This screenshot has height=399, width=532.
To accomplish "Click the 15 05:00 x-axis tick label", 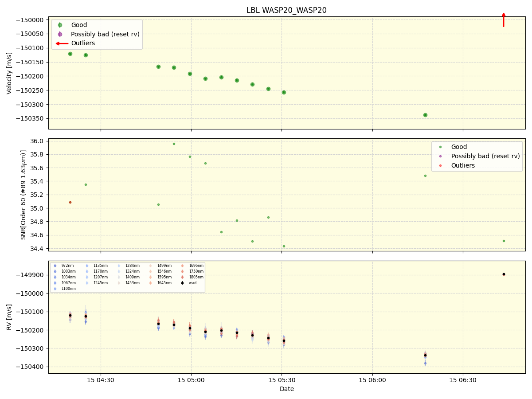I will [x=191, y=380].
